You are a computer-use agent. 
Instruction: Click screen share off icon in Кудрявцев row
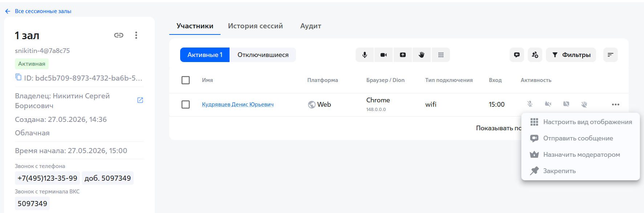pos(566,104)
